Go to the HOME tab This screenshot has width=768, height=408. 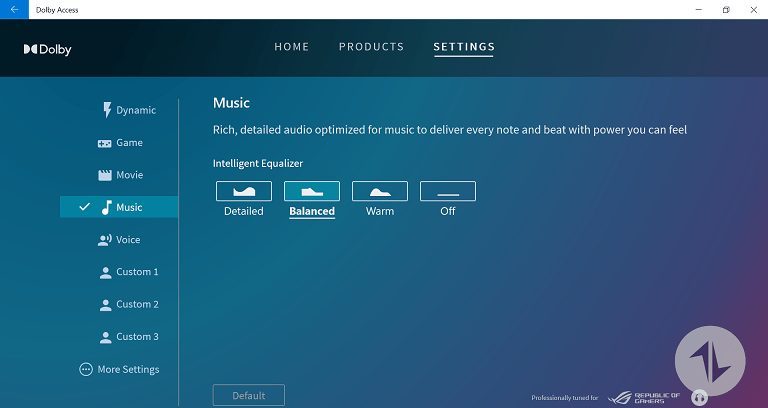coord(292,47)
